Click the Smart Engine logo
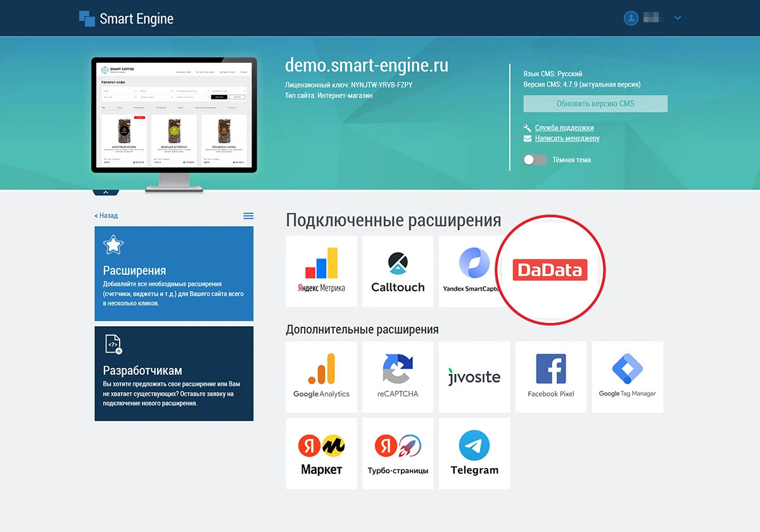760x532 pixels. pos(126,18)
